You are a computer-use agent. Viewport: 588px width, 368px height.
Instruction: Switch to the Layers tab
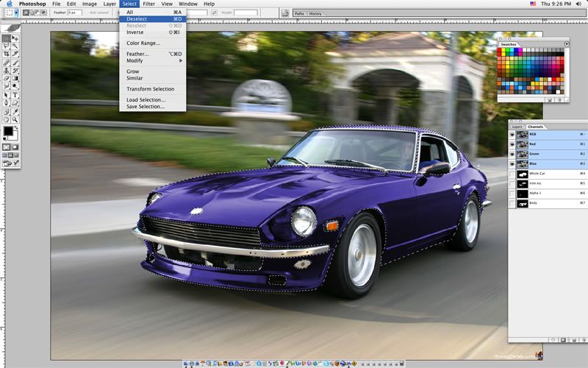click(x=517, y=127)
